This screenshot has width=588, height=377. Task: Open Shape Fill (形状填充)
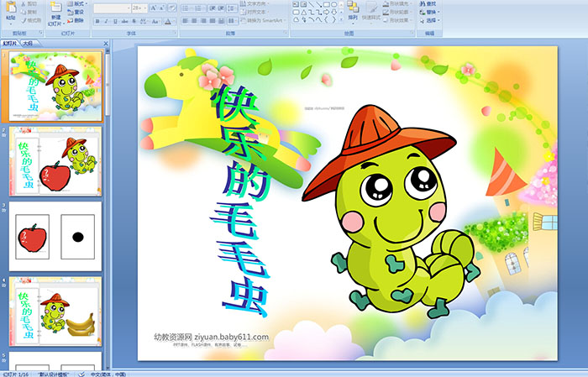pos(397,3)
